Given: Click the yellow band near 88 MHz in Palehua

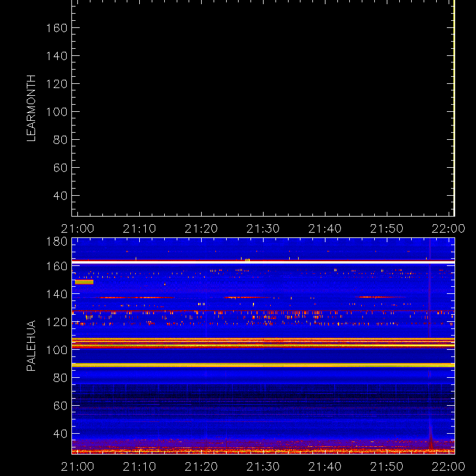Looking at the screenshot, I should [263, 365].
